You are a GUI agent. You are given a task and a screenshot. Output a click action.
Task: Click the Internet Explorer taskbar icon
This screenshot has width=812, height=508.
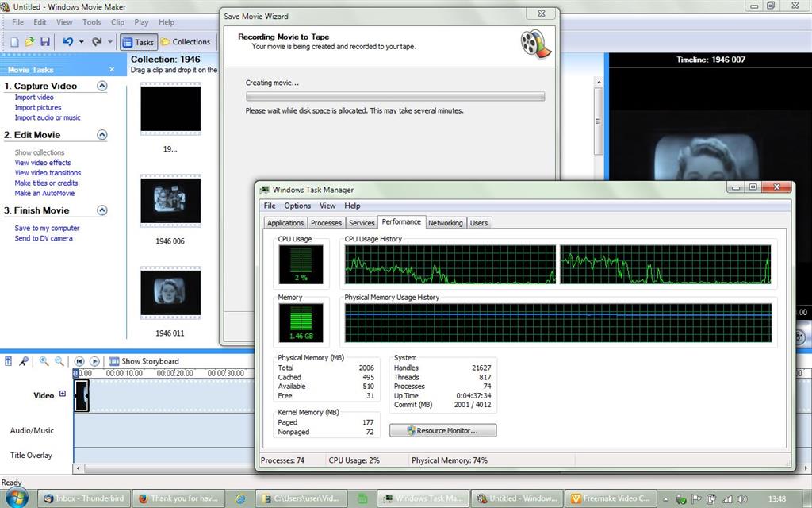pyautogui.click(x=239, y=498)
